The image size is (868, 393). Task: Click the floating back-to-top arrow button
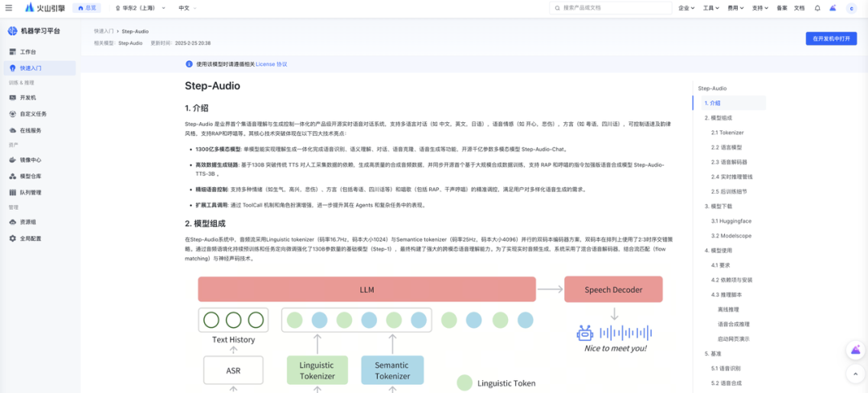[x=855, y=374]
